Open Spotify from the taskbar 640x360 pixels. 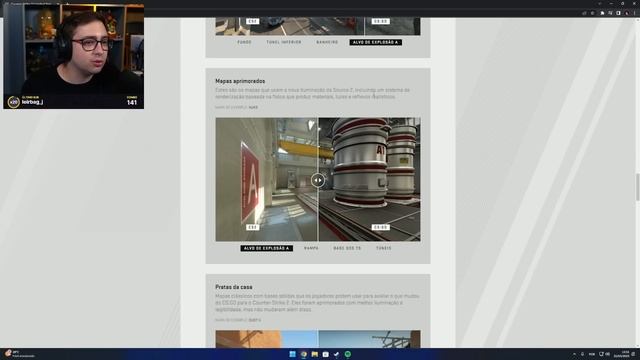(x=347, y=354)
